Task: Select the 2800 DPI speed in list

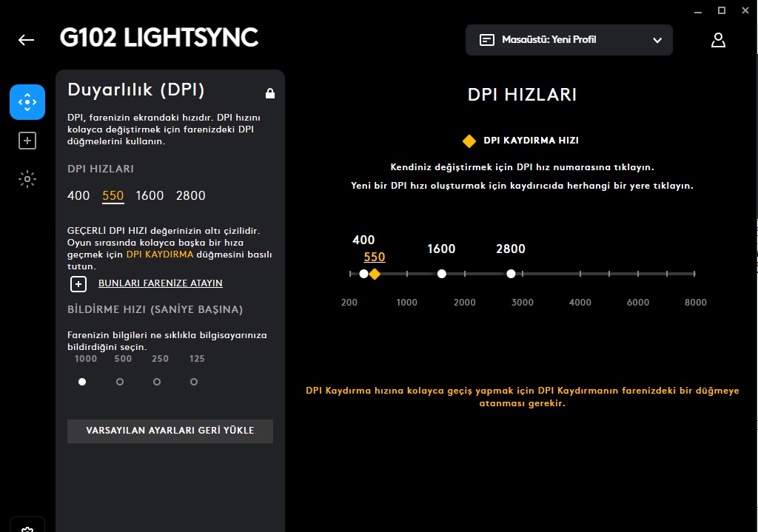Action: 191,195
